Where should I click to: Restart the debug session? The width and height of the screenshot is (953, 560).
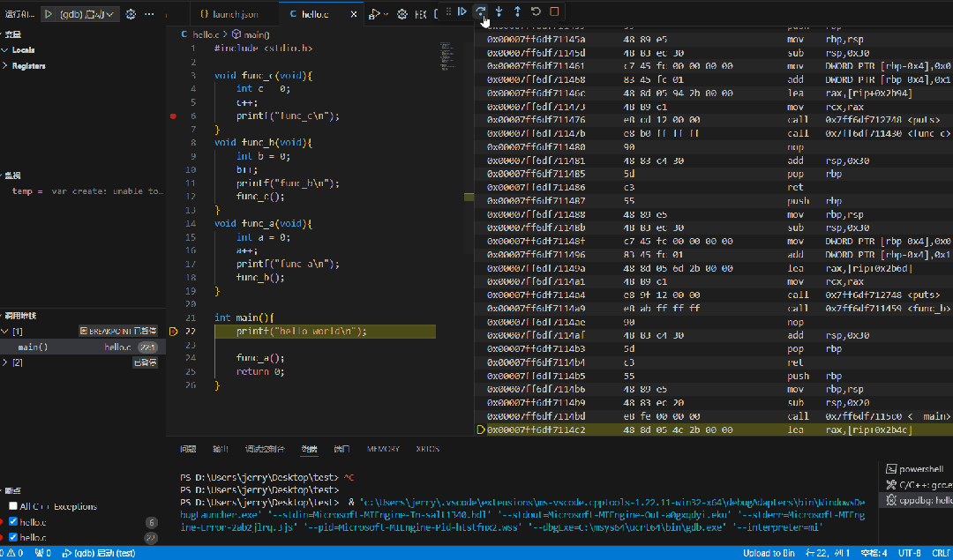pos(536,11)
